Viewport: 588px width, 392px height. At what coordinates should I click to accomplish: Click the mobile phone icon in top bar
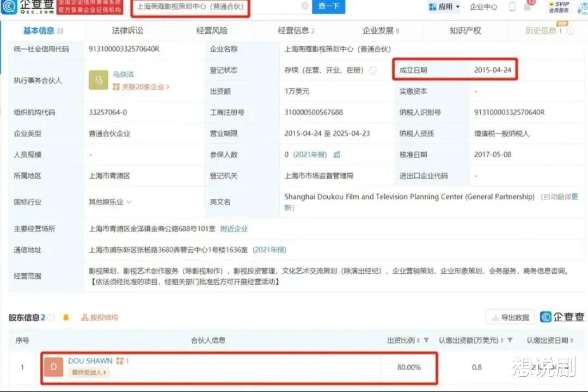coord(512,7)
